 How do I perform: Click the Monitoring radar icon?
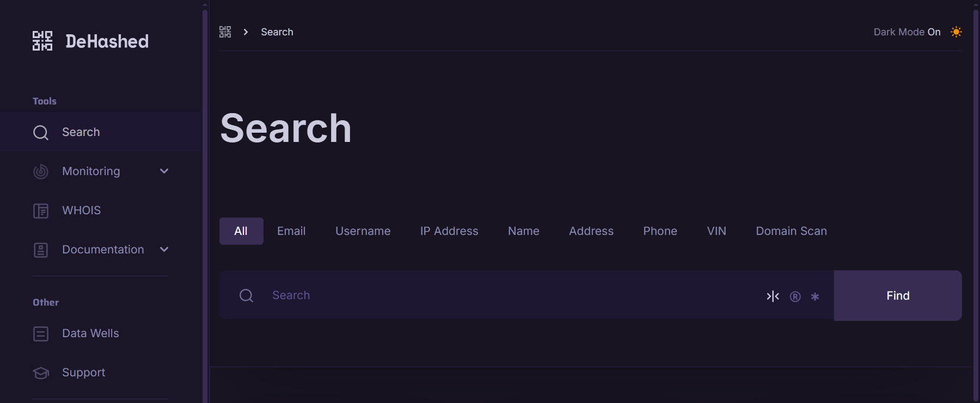pos(41,171)
